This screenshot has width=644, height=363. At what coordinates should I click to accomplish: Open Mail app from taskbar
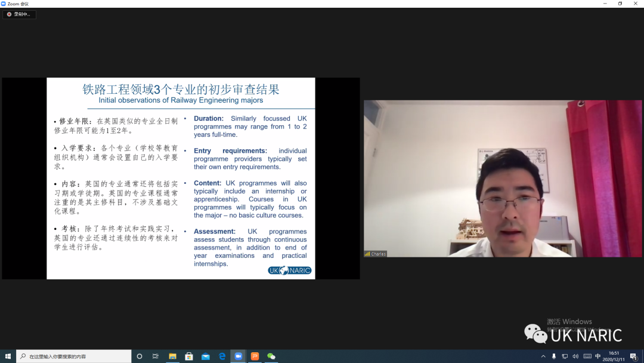click(205, 356)
